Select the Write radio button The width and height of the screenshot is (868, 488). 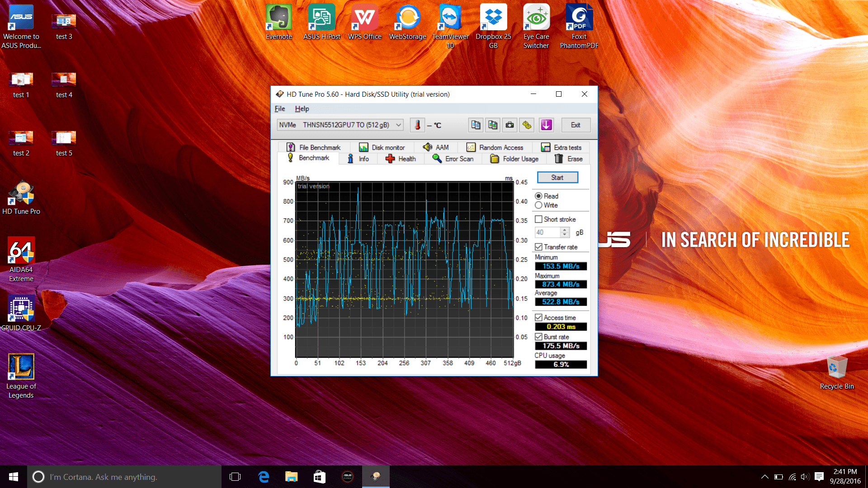(538, 205)
